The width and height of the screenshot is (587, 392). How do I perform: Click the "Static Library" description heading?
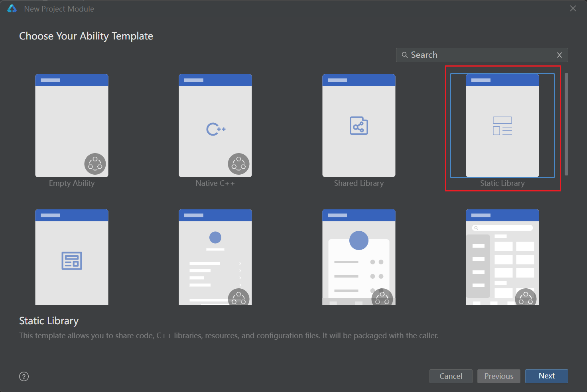tap(49, 321)
